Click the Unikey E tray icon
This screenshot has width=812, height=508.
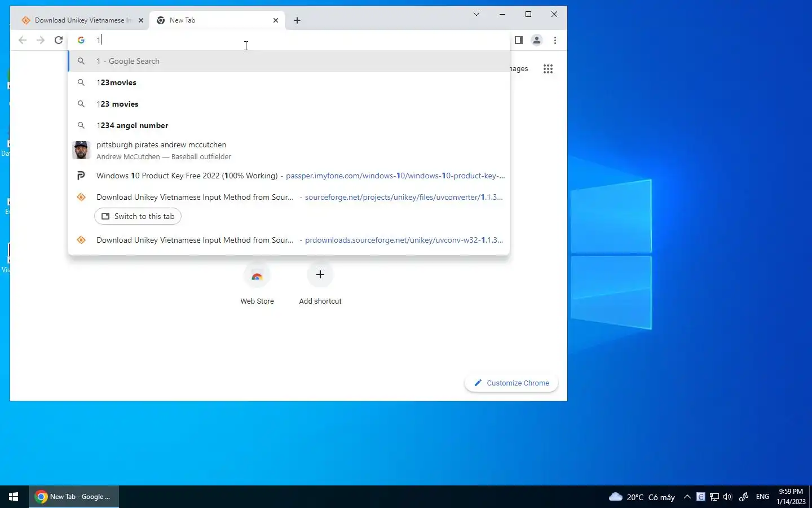(701, 497)
